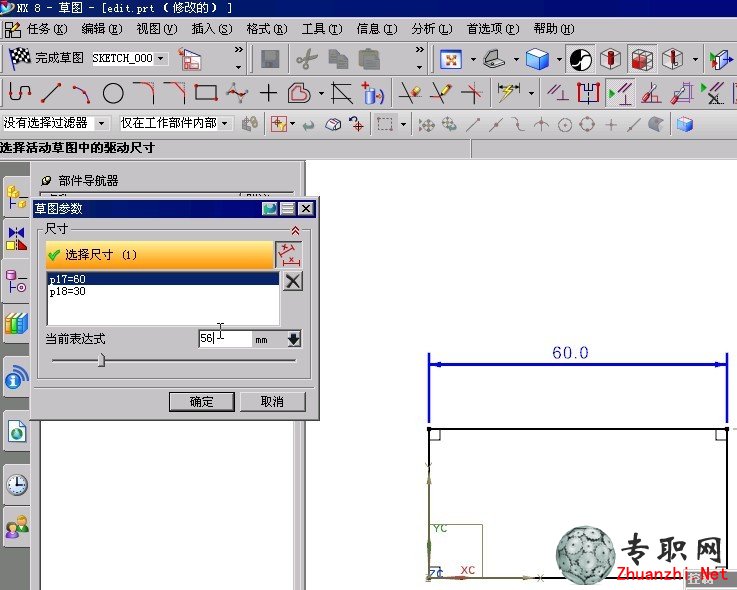Select the Point sketch tool

(x=268, y=93)
